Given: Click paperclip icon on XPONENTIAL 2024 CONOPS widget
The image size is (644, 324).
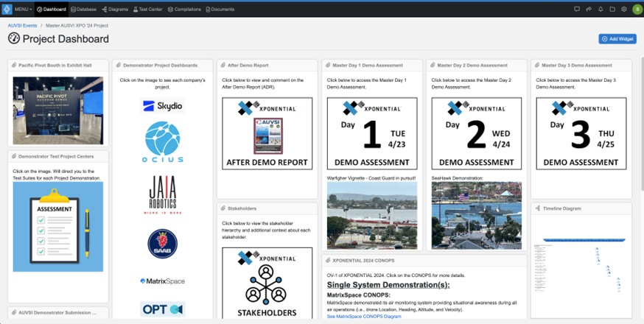Looking at the screenshot, I should 328,261.
